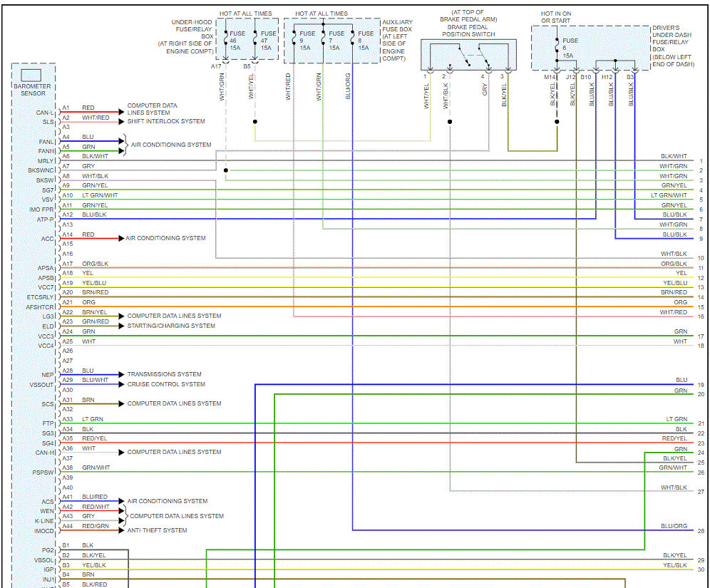710x588 pixels.
Task: Click wire number 16 at right edge
Action: click(x=701, y=316)
